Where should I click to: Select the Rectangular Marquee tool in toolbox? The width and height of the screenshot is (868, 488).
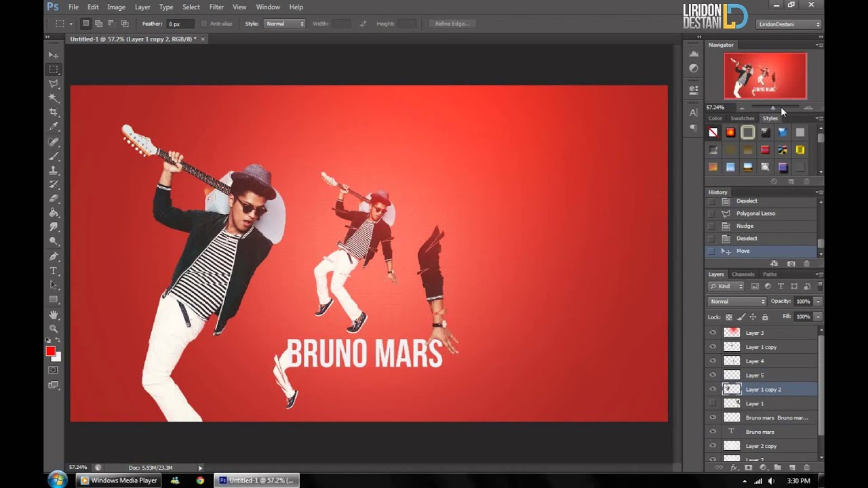point(54,70)
